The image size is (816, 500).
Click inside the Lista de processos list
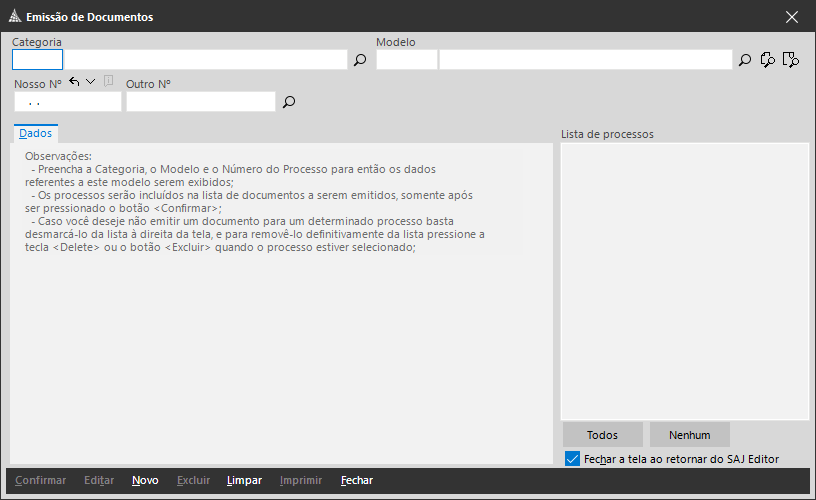[x=684, y=280]
